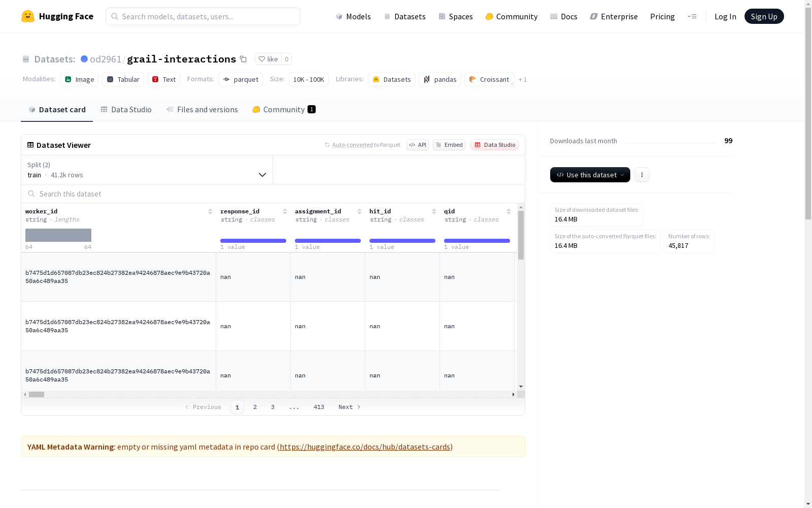Focus the search models and datasets field
The height and width of the screenshot is (508, 812).
click(203, 16)
